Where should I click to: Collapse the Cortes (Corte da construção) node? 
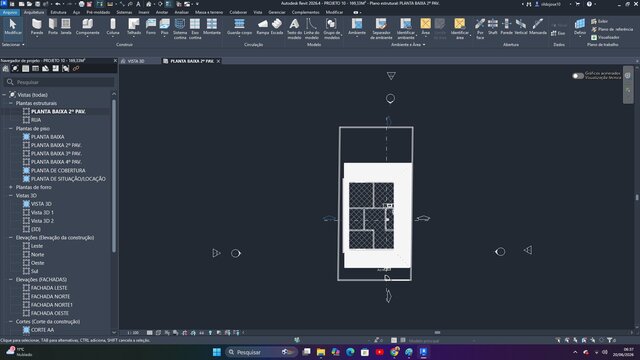pyautogui.click(x=11, y=322)
